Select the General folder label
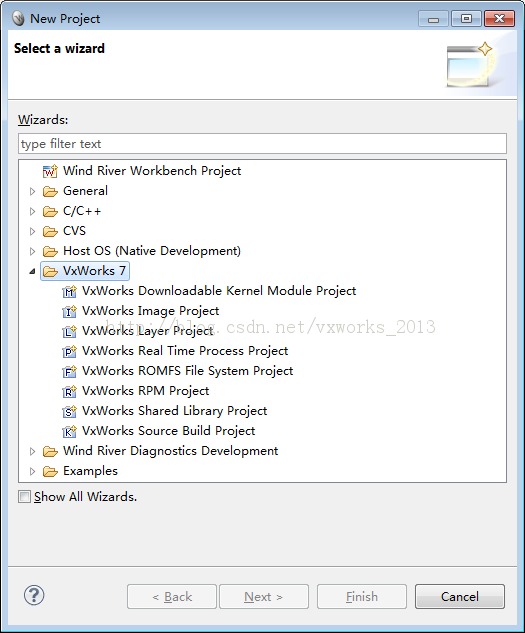The image size is (525, 633). [x=85, y=191]
